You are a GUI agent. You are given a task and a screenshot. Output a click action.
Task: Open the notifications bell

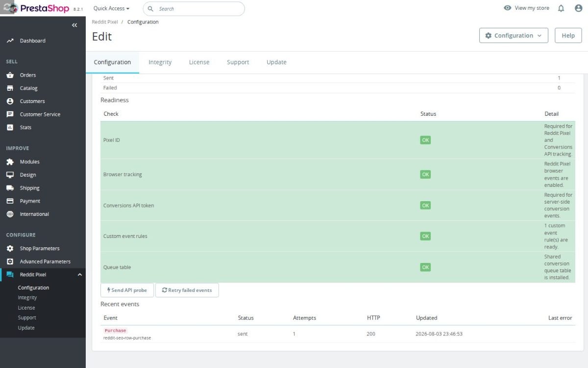[x=561, y=8]
